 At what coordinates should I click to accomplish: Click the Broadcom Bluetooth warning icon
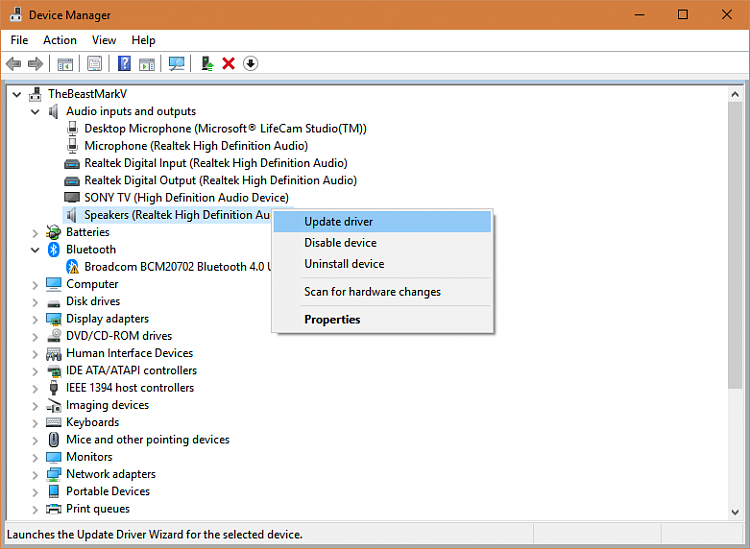[x=72, y=267]
